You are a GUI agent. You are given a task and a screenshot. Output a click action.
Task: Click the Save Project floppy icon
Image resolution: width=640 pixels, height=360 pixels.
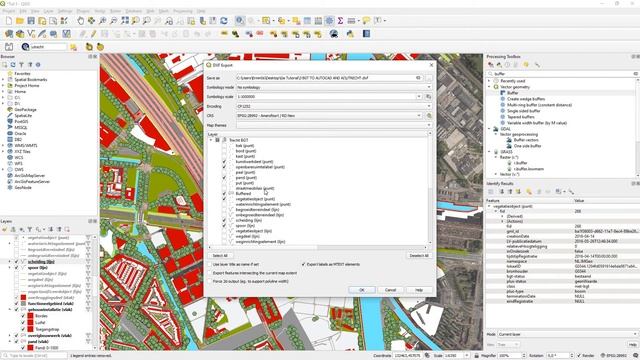pyautogui.click(x=31, y=20)
